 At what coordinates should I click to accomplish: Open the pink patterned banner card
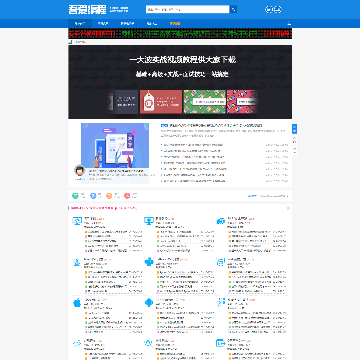[243, 102]
